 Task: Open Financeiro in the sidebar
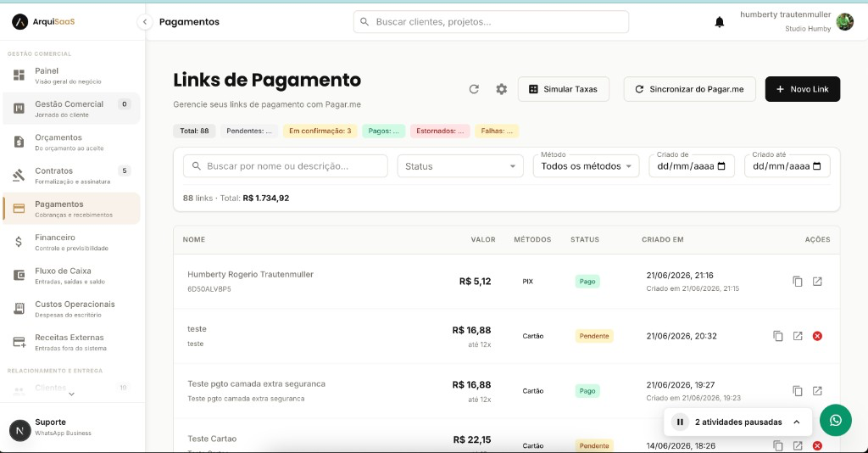tap(71, 242)
